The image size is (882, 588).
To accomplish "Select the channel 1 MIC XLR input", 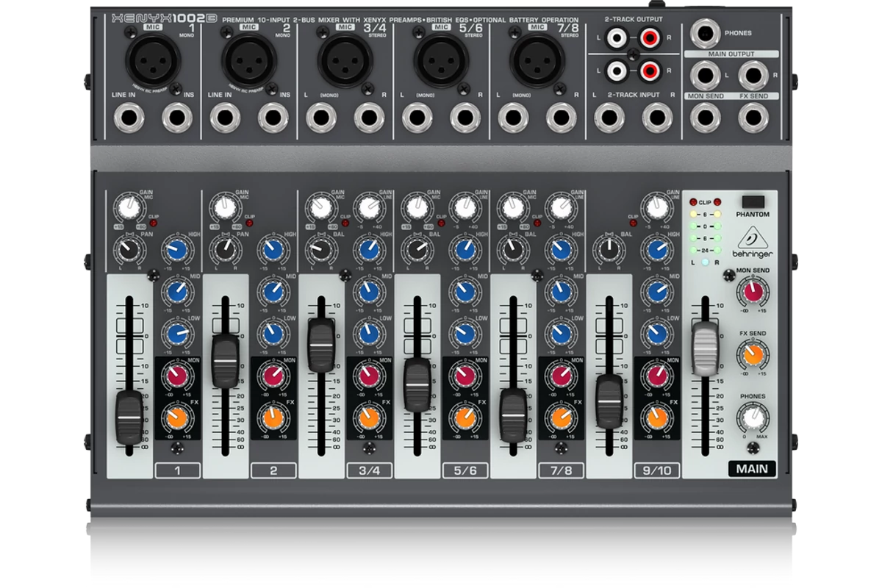I will click(154, 60).
